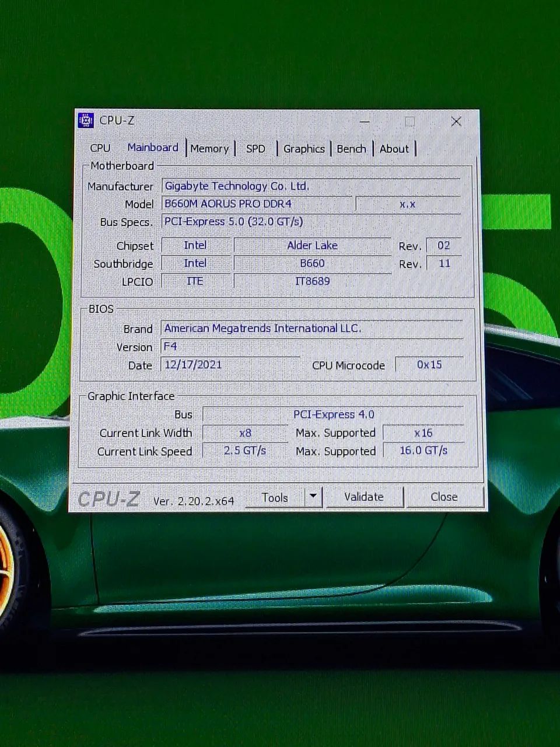The height and width of the screenshot is (747, 560).
Task: Click the Ver. 2.20.2.x64 version text
Action: point(193,501)
